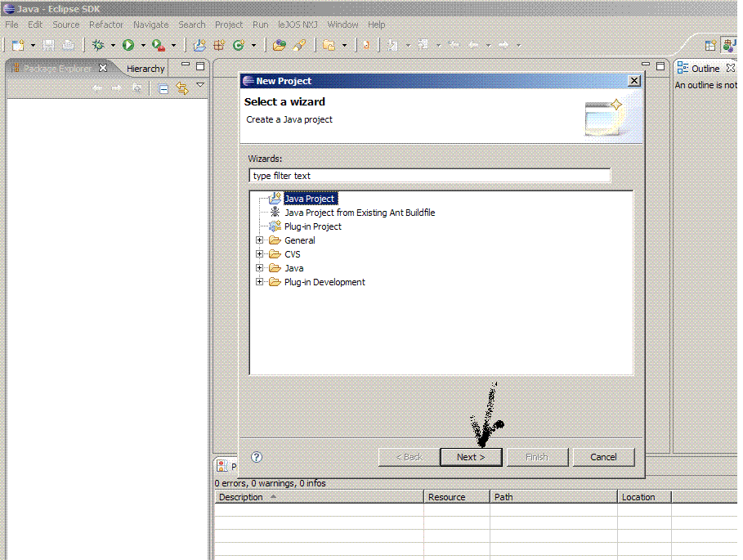The image size is (743, 560).
Task: Sort by the Description column header
Action: (319, 497)
